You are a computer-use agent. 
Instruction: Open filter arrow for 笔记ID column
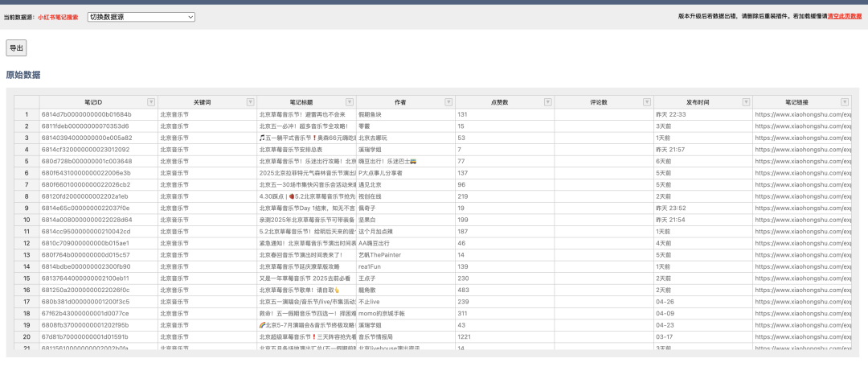coord(151,102)
